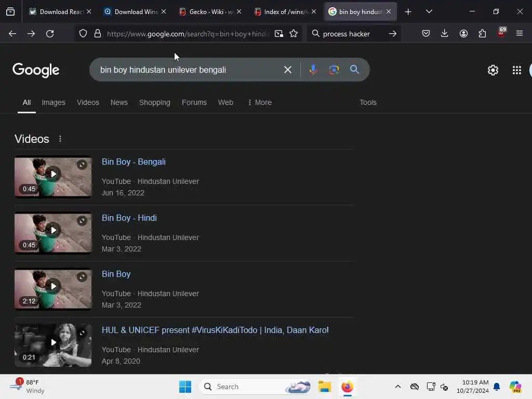Clear the Google search query
The width and height of the screenshot is (532, 399).
288,70
